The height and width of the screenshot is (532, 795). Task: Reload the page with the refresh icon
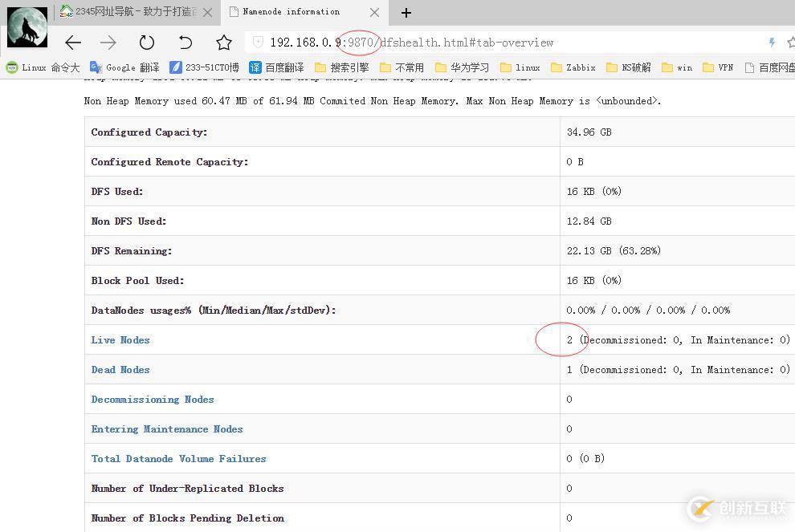click(146, 42)
